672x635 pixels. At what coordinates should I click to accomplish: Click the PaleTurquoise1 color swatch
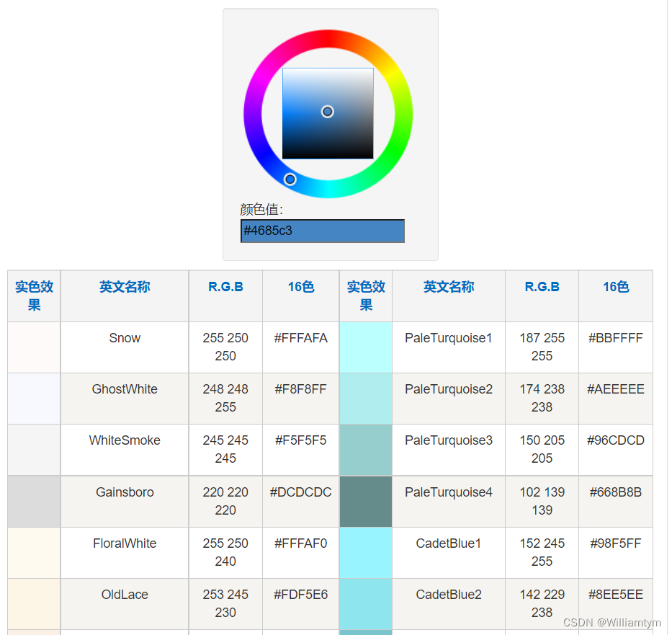[366, 347]
